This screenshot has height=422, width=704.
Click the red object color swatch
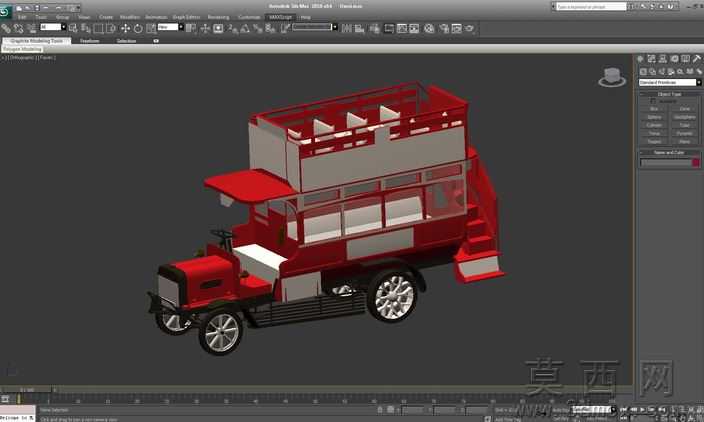coord(695,163)
